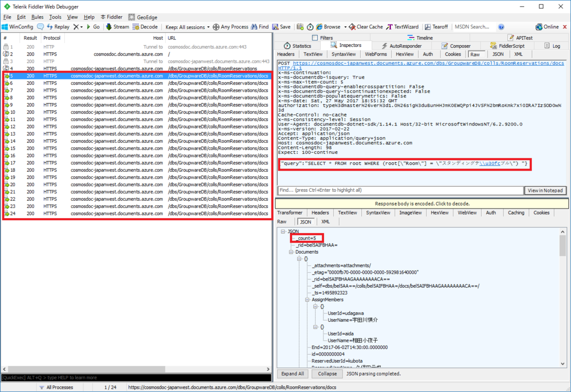Screen dimensions: 571x392
Task: Open WinConfig from the toolbar
Action: tap(17, 27)
